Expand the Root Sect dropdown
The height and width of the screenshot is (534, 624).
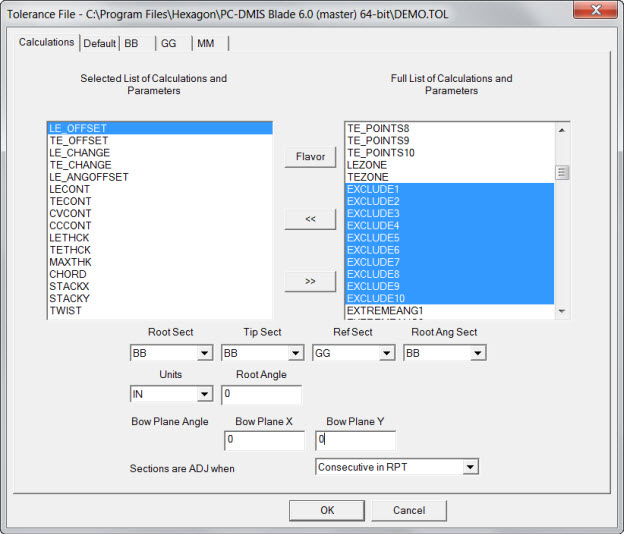[204, 353]
